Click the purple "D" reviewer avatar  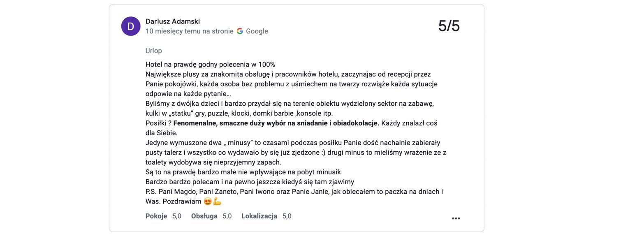click(x=131, y=26)
